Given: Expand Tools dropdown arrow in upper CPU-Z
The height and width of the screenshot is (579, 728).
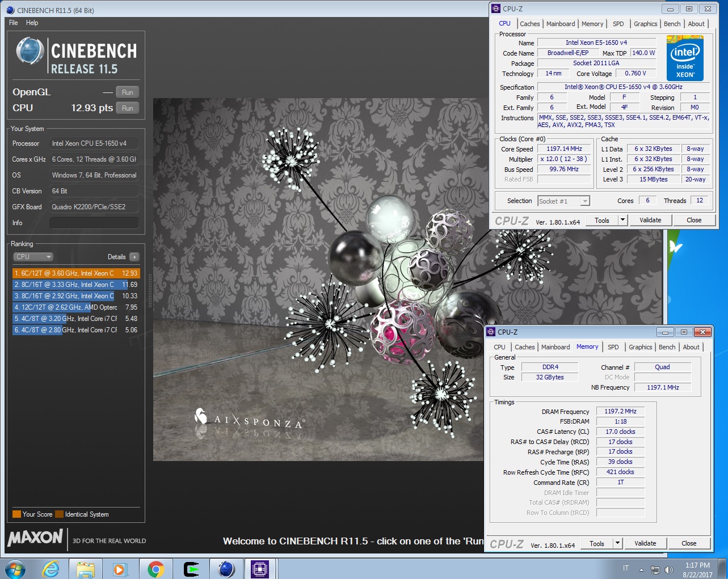Looking at the screenshot, I should (622, 221).
